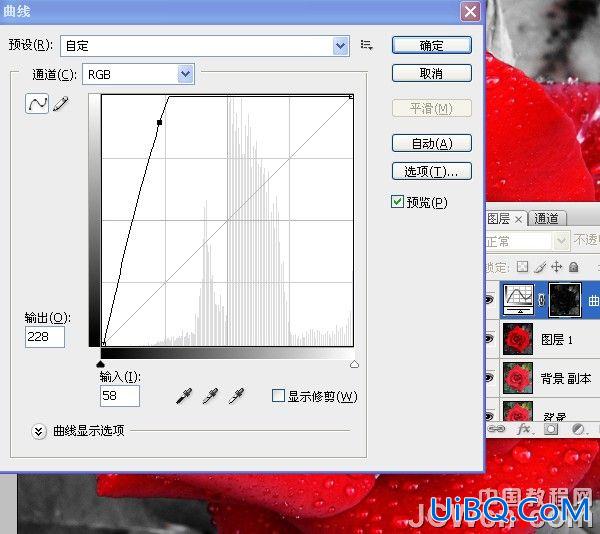
Task: Switch to the 通道 panel tab
Action: tap(546, 219)
